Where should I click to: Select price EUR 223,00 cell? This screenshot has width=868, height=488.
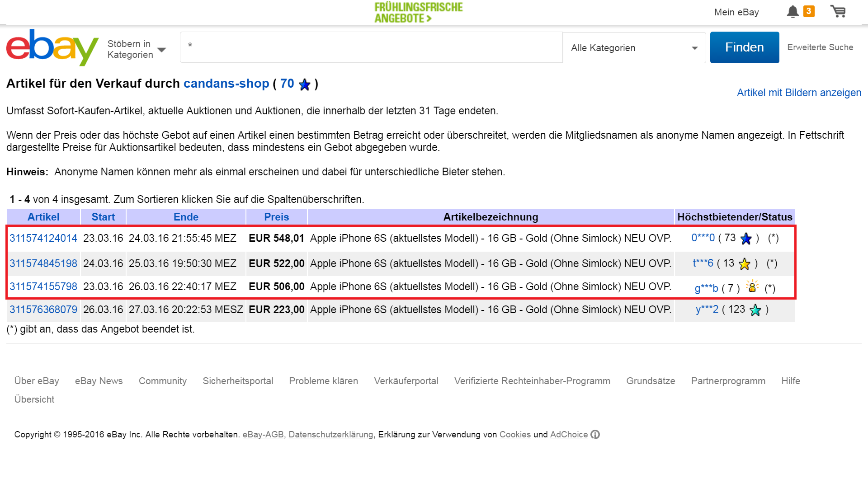[277, 310]
